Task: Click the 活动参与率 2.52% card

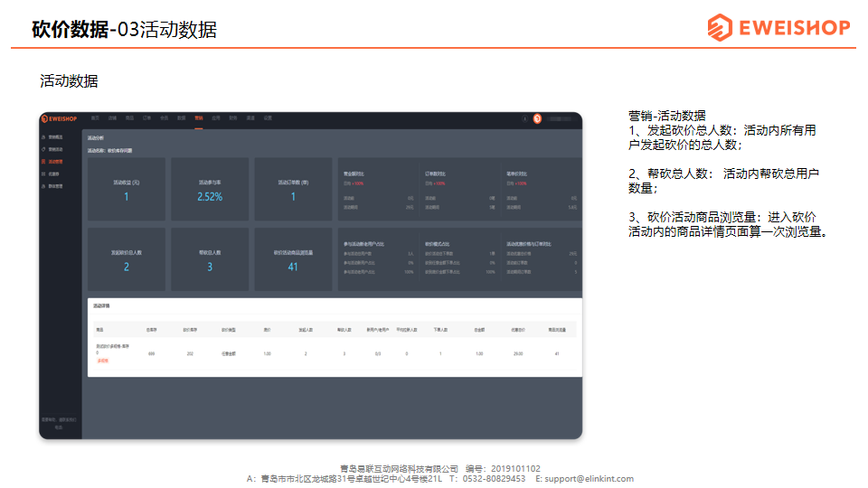Action: (x=210, y=189)
